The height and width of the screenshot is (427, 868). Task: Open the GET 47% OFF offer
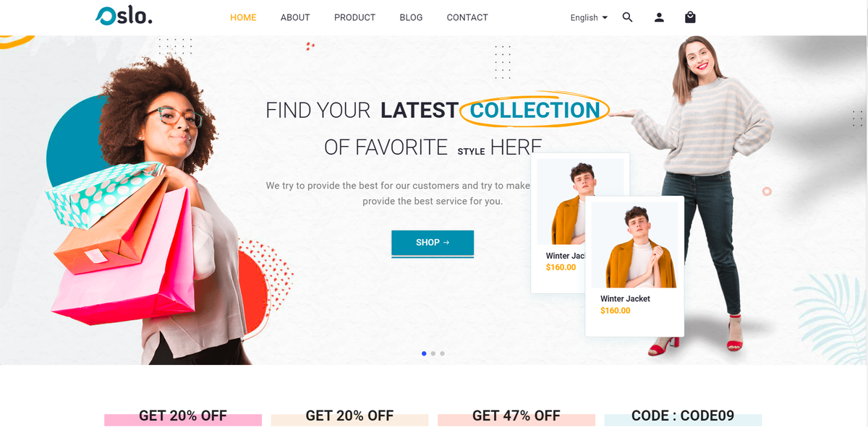point(516,416)
